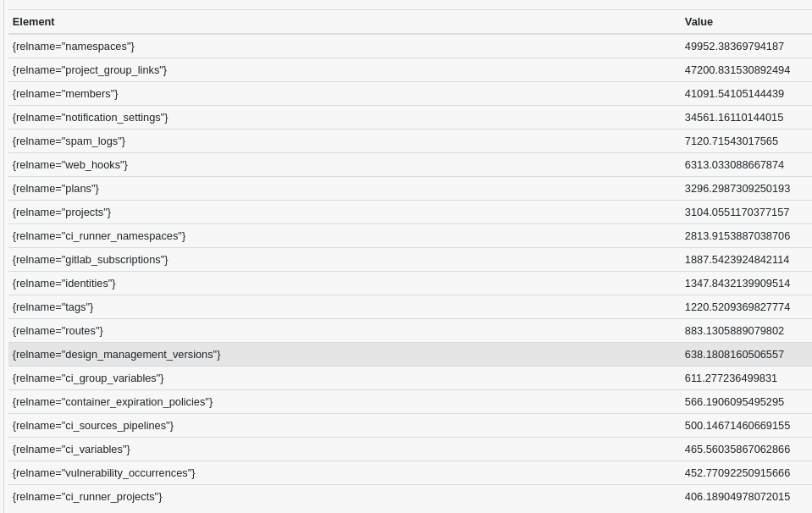Viewport: 812px width, 513px height.
Task: Select the relname="plans" entry
Action: click(x=56, y=189)
